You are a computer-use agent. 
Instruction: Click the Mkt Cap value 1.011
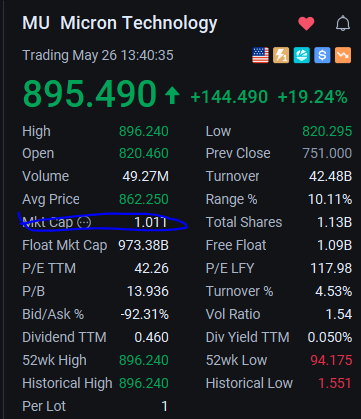point(150,222)
